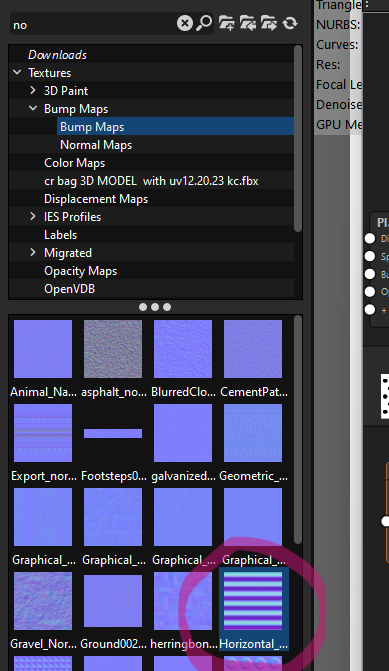
Task: Open the Color Maps folder
Action: click(74, 163)
